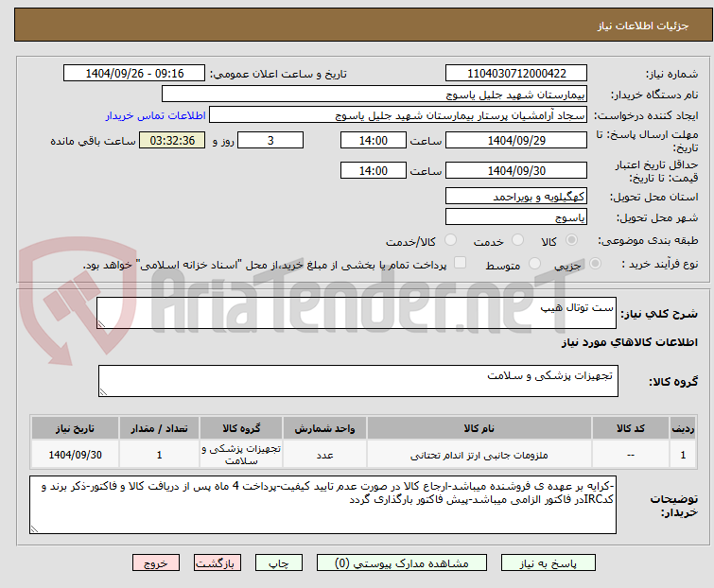This screenshot has height=588, width=714.
Task: Click the remaining days field showing 3
Action: pyautogui.click(x=270, y=140)
